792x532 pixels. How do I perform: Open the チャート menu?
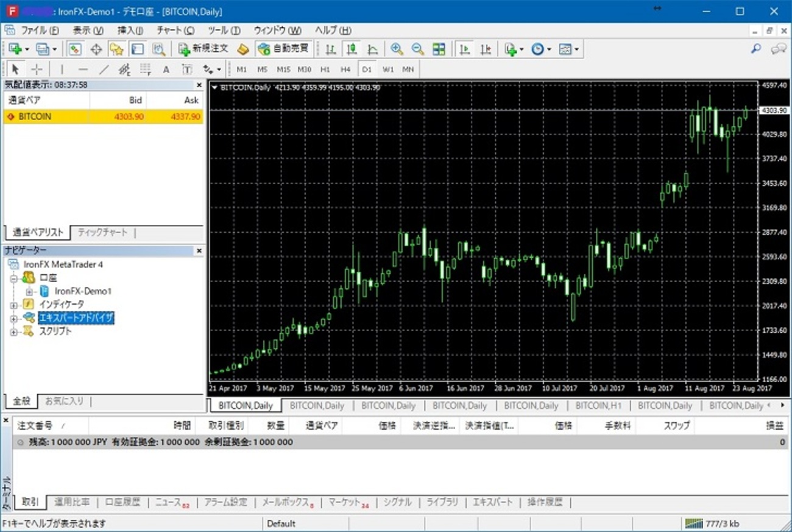(175, 30)
